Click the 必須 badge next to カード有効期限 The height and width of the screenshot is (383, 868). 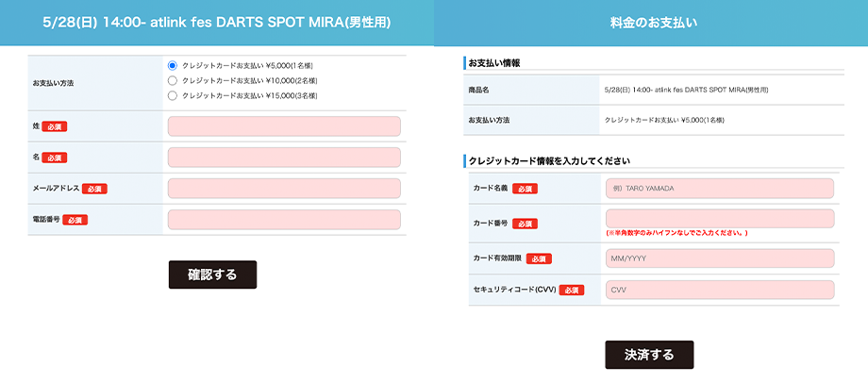pyautogui.click(x=539, y=258)
